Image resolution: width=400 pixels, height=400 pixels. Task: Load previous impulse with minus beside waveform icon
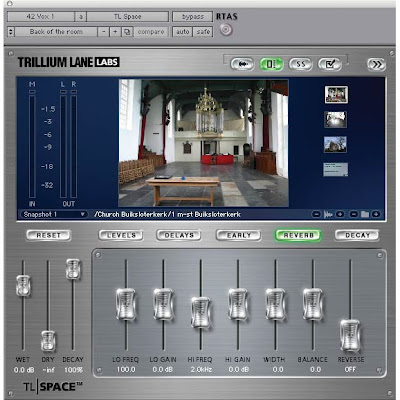(316, 214)
